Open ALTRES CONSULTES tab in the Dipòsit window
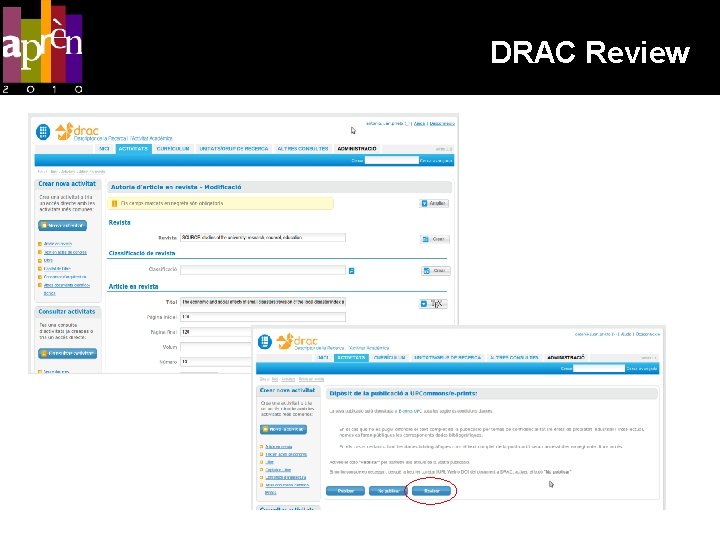This screenshot has height=540, width=720. [x=514, y=357]
